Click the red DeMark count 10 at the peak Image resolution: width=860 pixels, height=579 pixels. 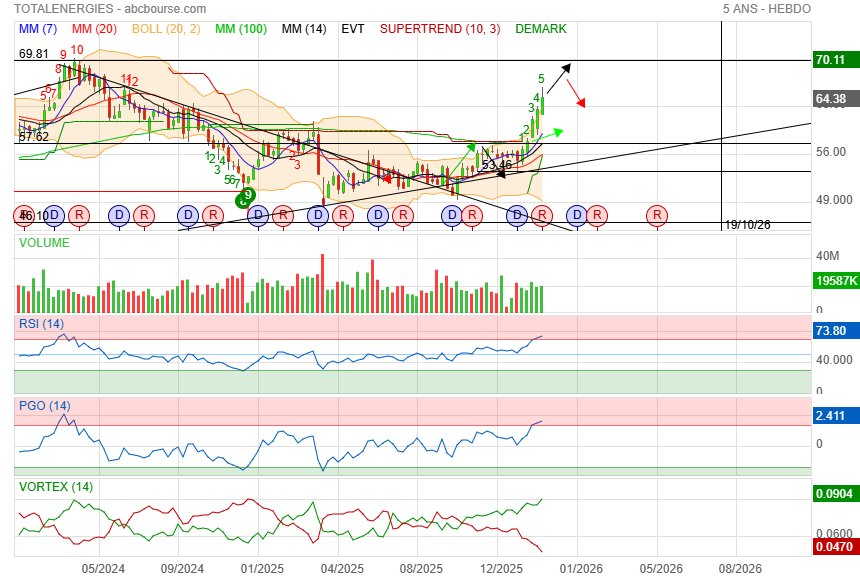[x=77, y=49]
